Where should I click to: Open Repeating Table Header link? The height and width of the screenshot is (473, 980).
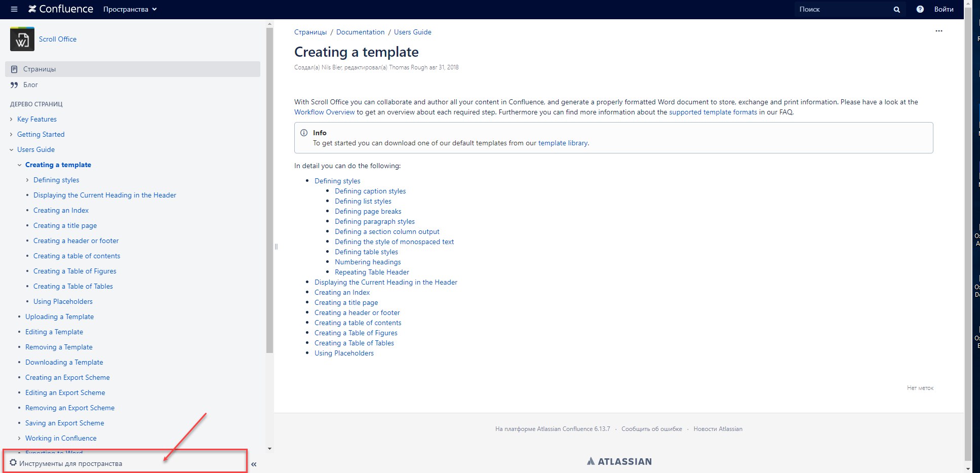[372, 272]
